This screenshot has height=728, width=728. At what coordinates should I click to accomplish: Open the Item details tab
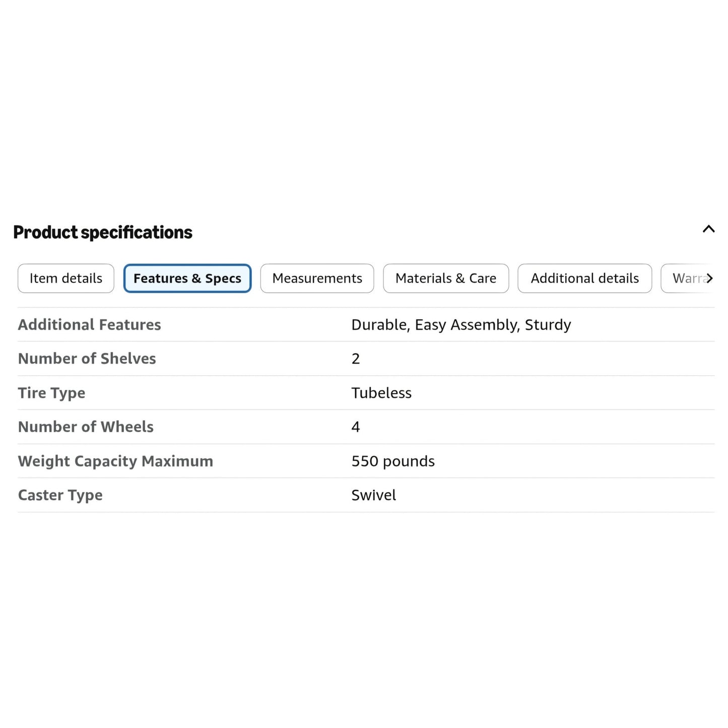tap(66, 278)
